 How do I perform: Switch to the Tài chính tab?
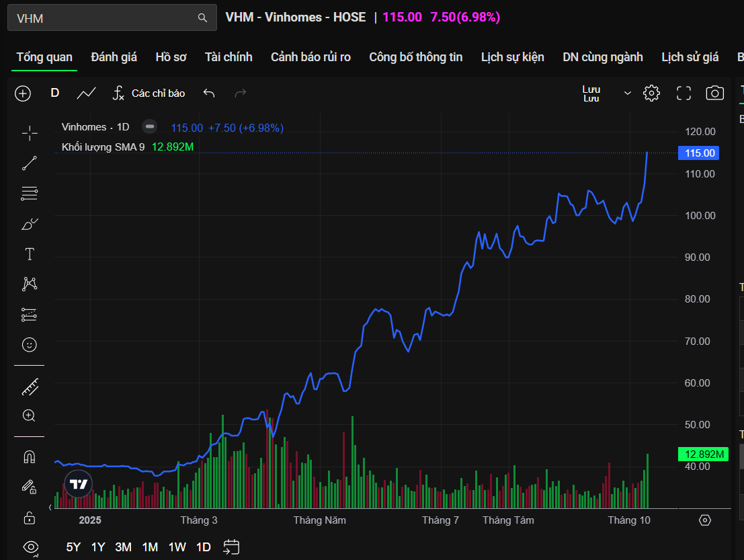[x=229, y=57]
